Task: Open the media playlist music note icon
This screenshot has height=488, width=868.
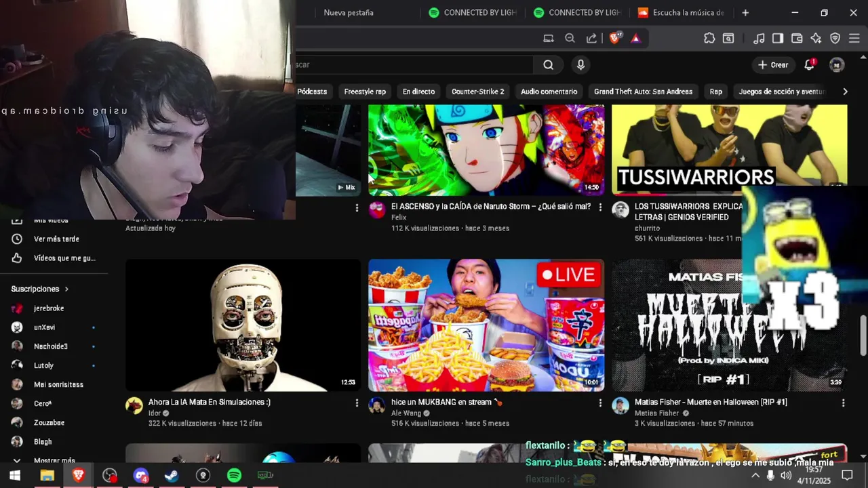Action: pos(759,39)
